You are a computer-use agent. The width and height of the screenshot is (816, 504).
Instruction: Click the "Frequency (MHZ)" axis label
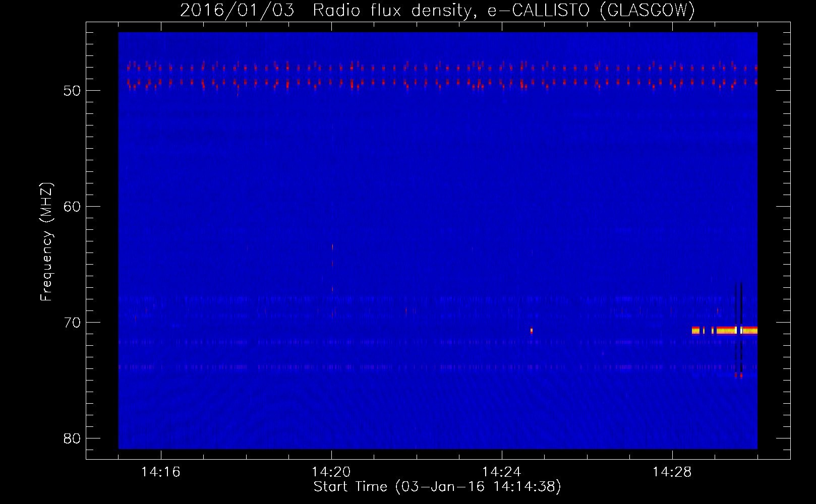coord(46,242)
